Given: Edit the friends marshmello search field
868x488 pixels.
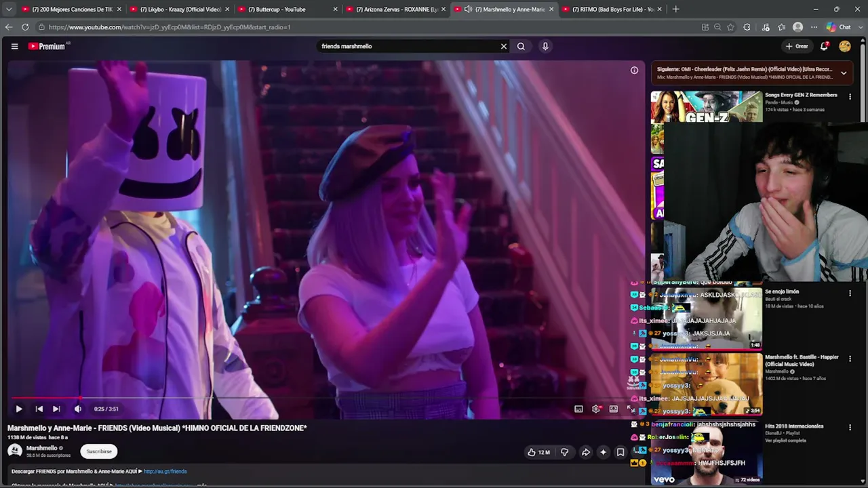Looking at the screenshot, I should (408, 46).
